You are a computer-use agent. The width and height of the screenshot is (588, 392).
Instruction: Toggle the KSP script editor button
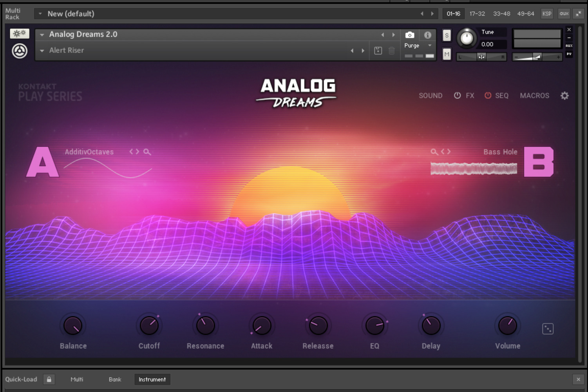[x=547, y=14]
